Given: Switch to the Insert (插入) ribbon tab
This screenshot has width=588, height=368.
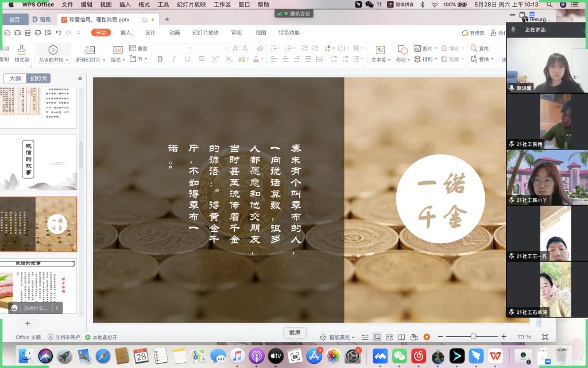Looking at the screenshot, I should pyautogui.click(x=125, y=33).
